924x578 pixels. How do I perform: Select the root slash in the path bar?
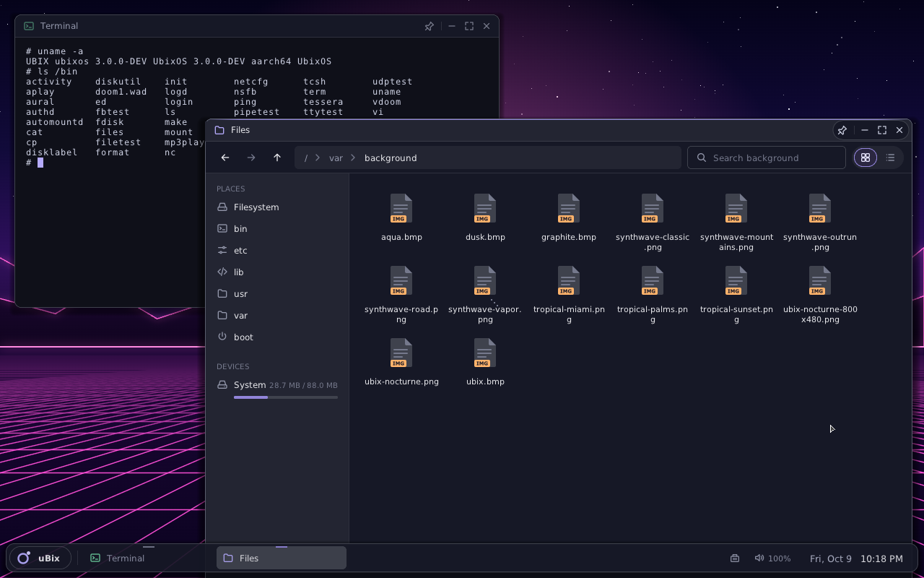pyautogui.click(x=306, y=158)
